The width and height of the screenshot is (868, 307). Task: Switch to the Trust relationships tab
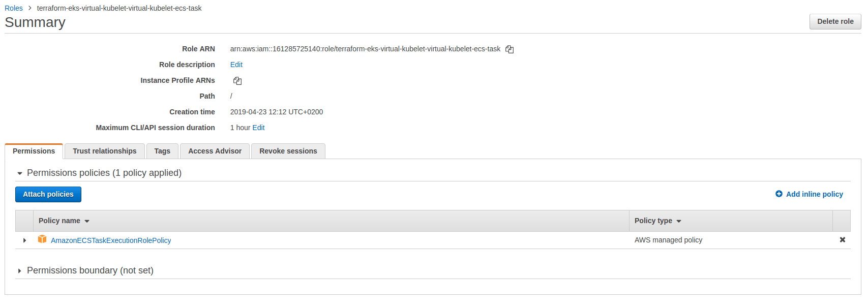click(105, 151)
